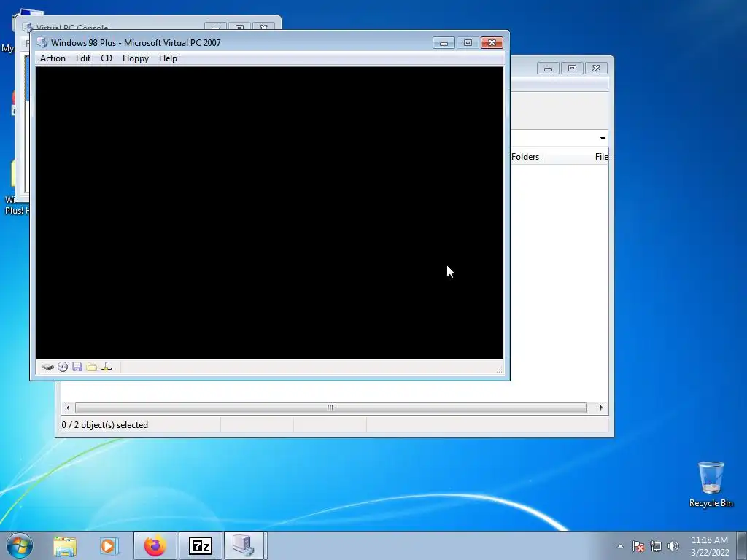Open the Floppy menu in Virtual PC
Screen dimensions: 747x560
coord(135,58)
